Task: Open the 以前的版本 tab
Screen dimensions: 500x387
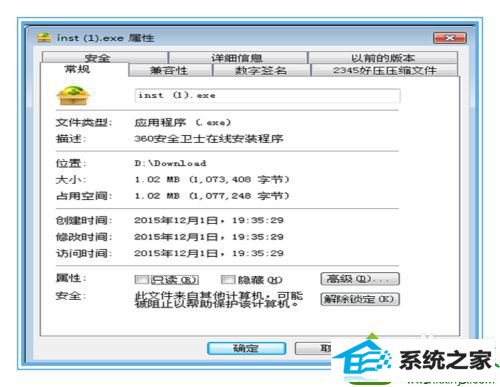Action: [x=383, y=57]
